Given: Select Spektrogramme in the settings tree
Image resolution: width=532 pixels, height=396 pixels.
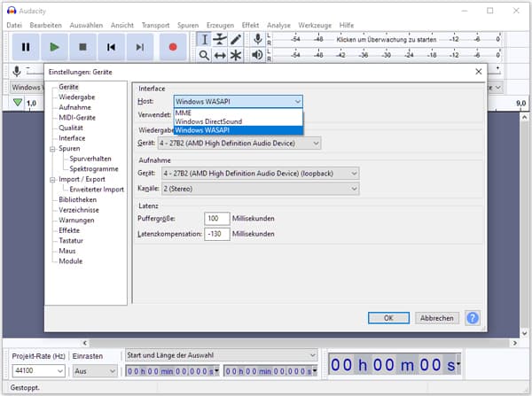Looking at the screenshot, I should pyautogui.click(x=94, y=169).
